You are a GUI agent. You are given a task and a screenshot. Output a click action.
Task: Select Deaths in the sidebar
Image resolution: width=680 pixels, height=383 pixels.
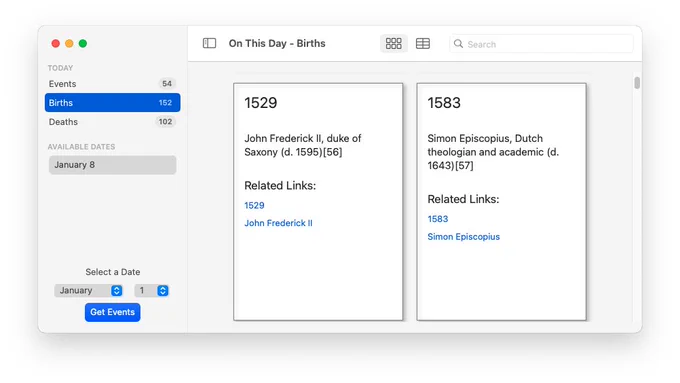(x=112, y=122)
